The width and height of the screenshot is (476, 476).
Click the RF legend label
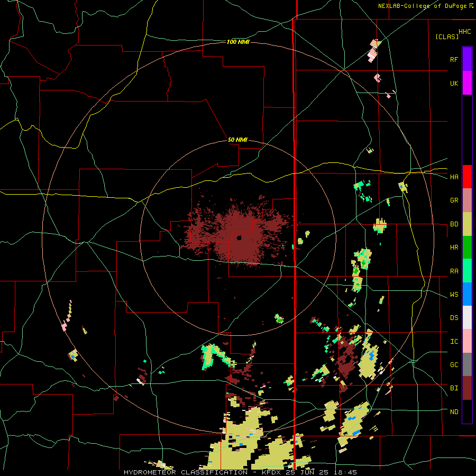pyautogui.click(x=454, y=59)
